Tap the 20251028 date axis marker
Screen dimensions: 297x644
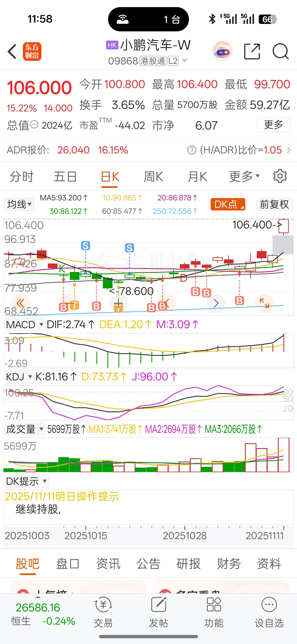click(x=185, y=535)
